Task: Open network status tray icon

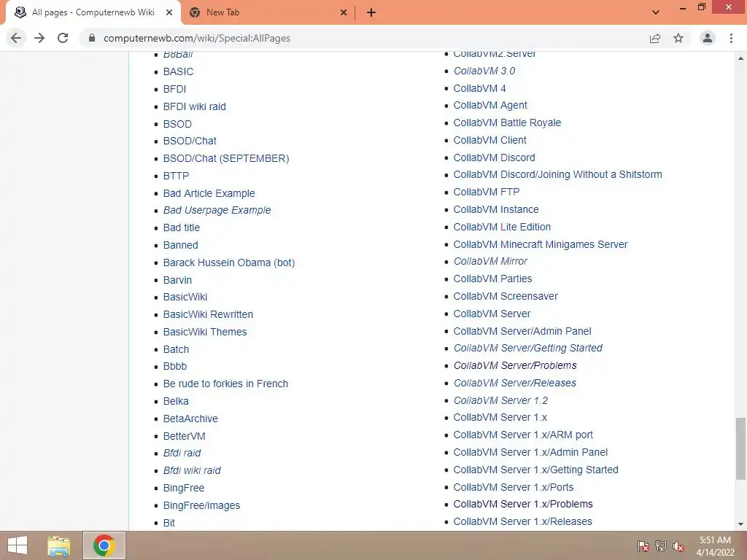Action: [661, 546]
